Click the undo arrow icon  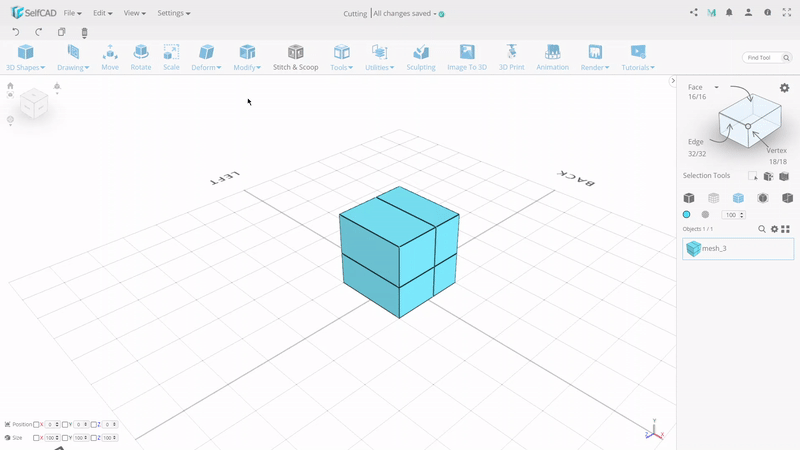16,32
